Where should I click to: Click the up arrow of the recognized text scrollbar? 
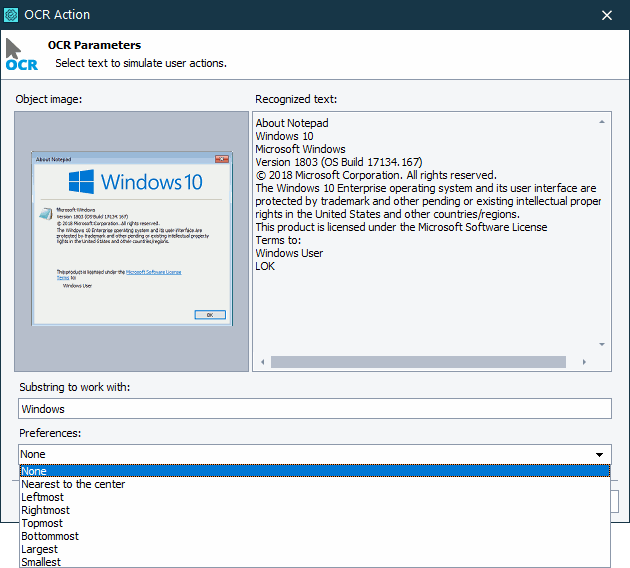click(x=603, y=122)
